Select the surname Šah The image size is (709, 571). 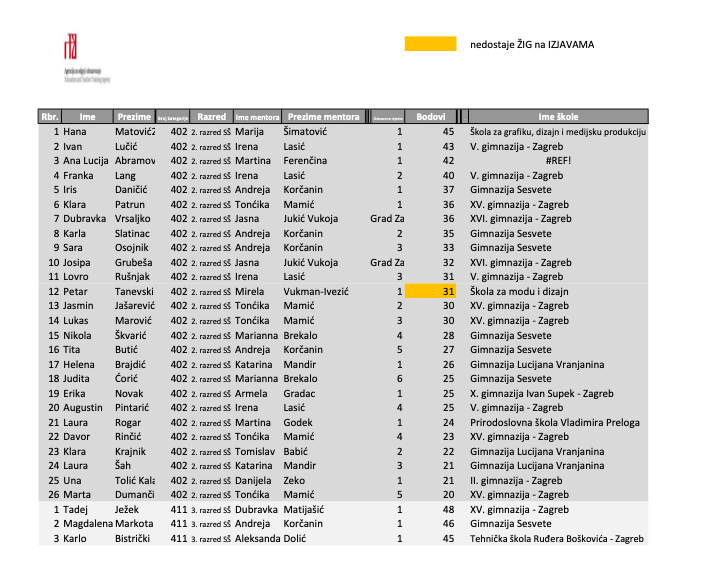[x=123, y=466]
